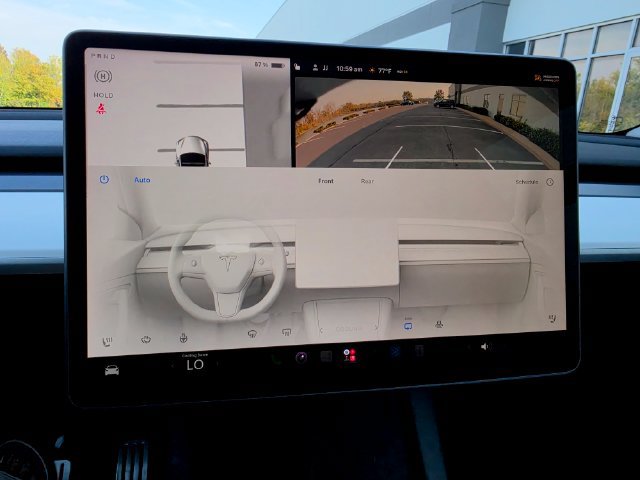Image resolution: width=640 pixels, height=480 pixels.
Task: Tap the speaker volume icon
Action: 484,347
